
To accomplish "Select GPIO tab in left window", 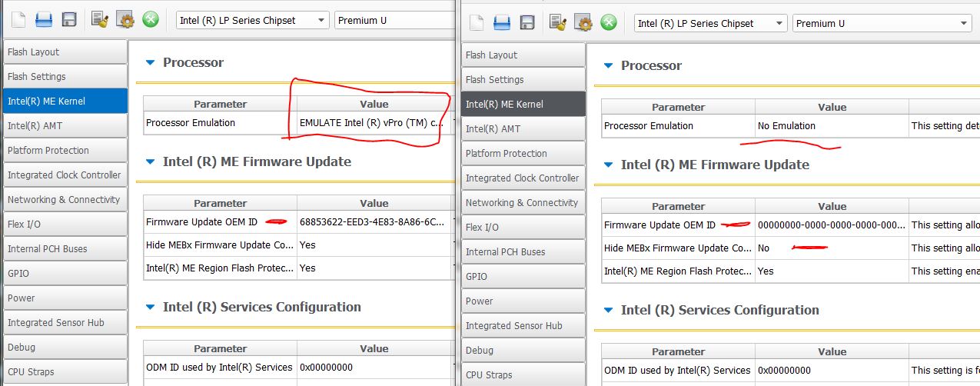I will click(65, 274).
